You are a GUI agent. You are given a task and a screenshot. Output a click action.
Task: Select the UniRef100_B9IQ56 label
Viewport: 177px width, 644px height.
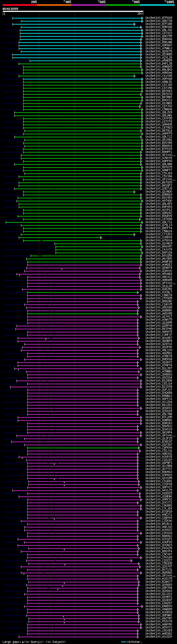point(159,256)
